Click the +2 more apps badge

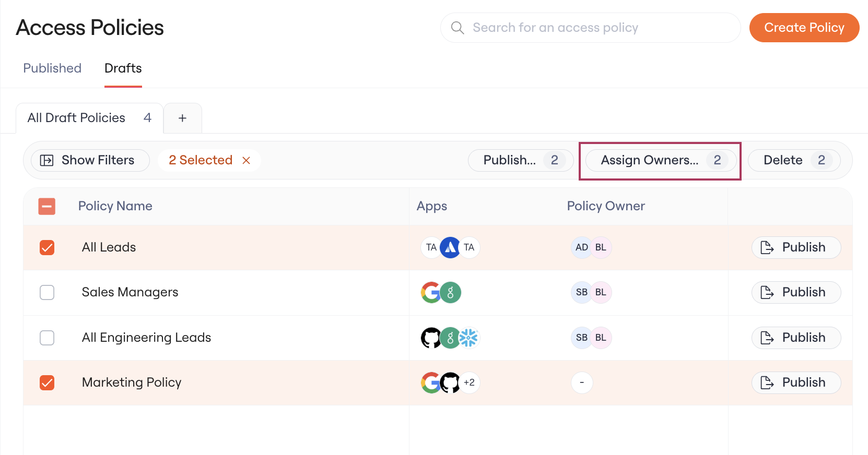[x=470, y=382]
